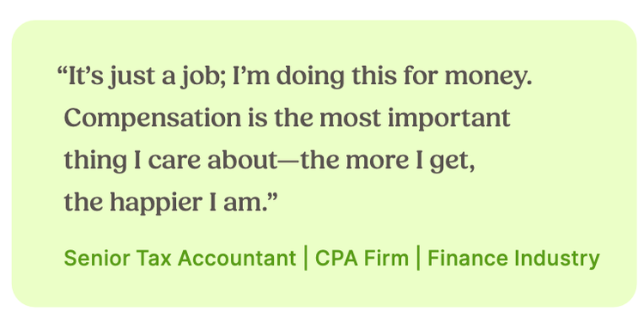644x317 pixels.
Task: Click the word thing starting third line
Action: pos(95,162)
